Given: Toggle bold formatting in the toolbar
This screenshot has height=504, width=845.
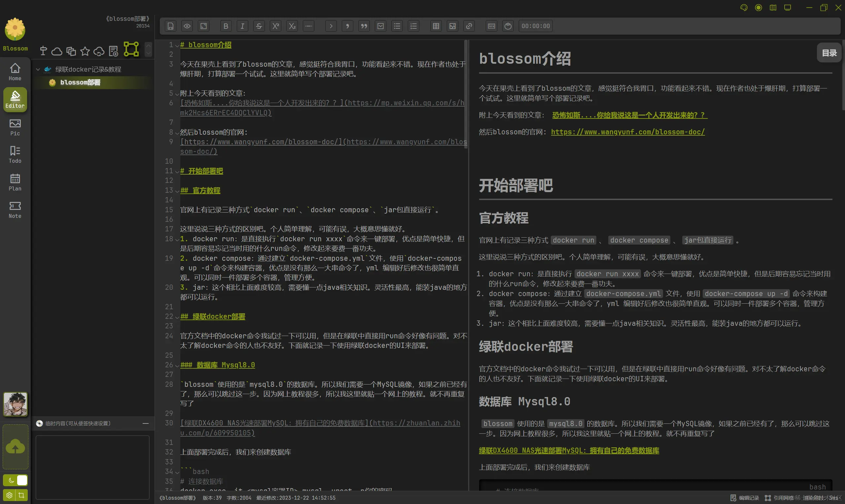Looking at the screenshot, I should tap(225, 26).
